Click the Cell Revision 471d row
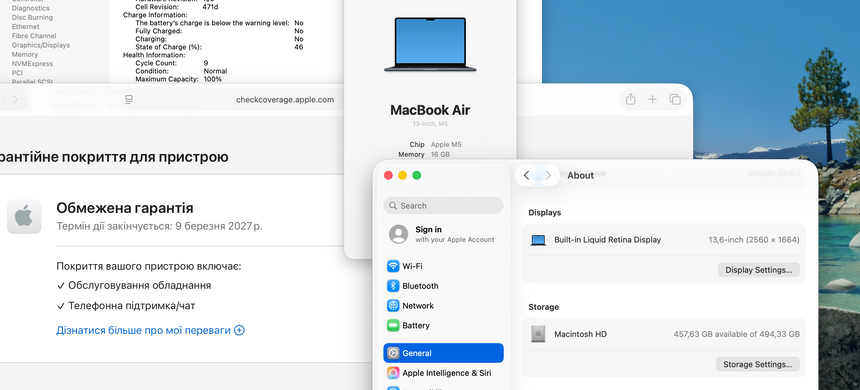 (x=177, y=7)
